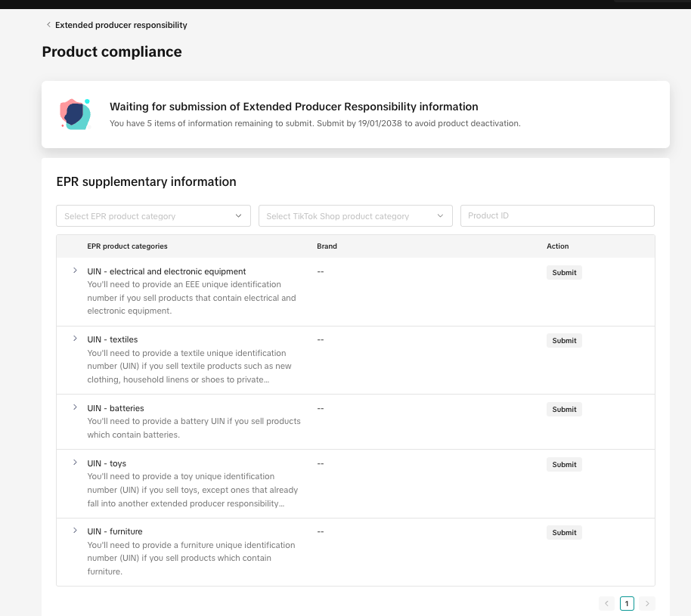Viewport: 691px width, 616px height.
Task: Open the EPR product category dropdown
Action: (153, 215)
